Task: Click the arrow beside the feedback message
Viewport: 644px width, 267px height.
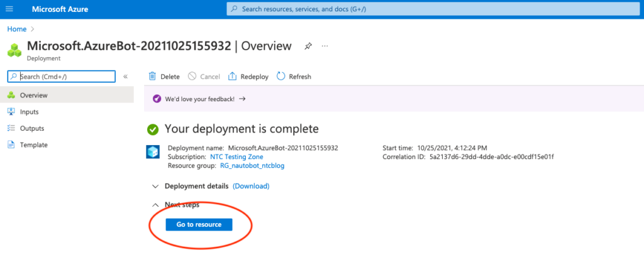Action: pyautogui.click(x=242, y=99)
